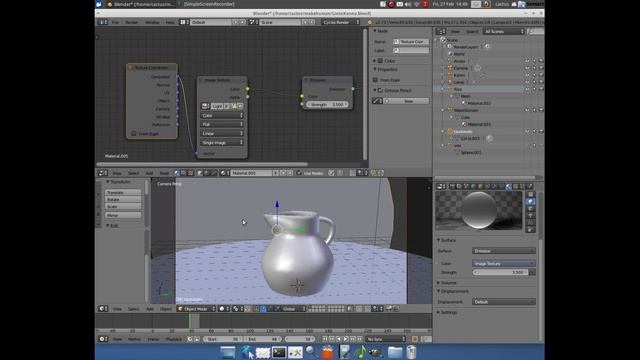Toggle Camera renderability icon in Outliner
The width and height of the screenshot is (640, 360).
click(541, 68)
